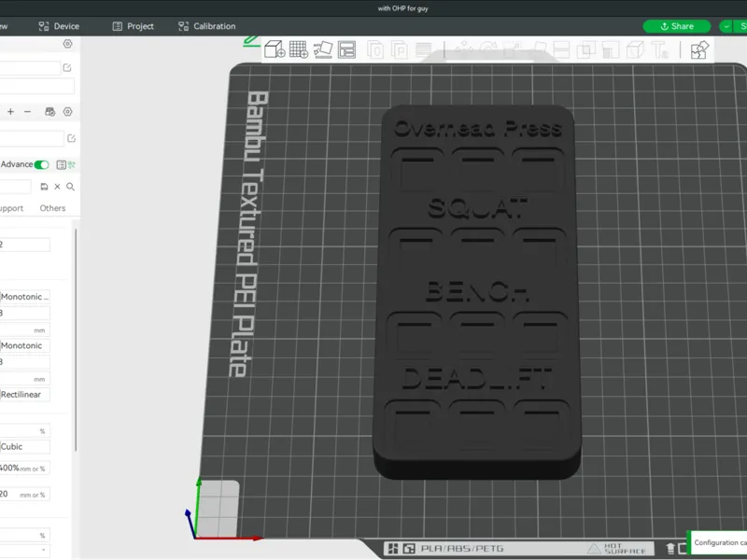Click the compare presets list icon
The width and height of the screenshot is (747, 560).
point(61,165)
